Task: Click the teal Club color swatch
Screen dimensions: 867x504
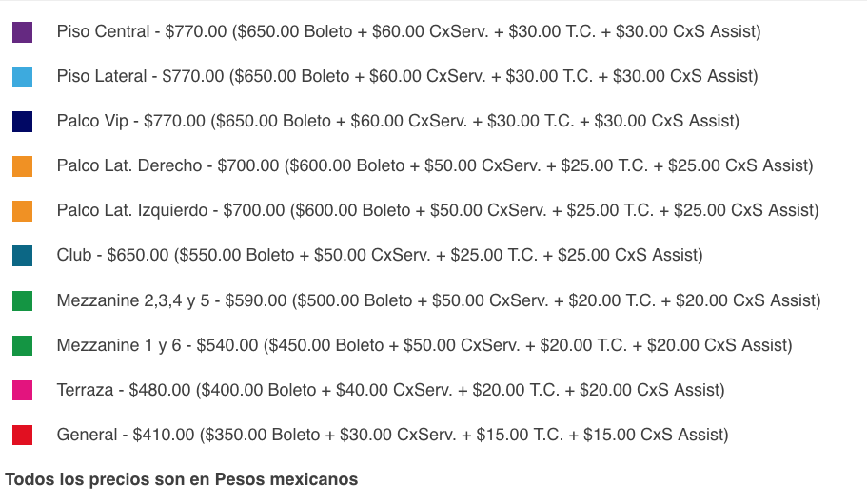Action: coord(22,256)
